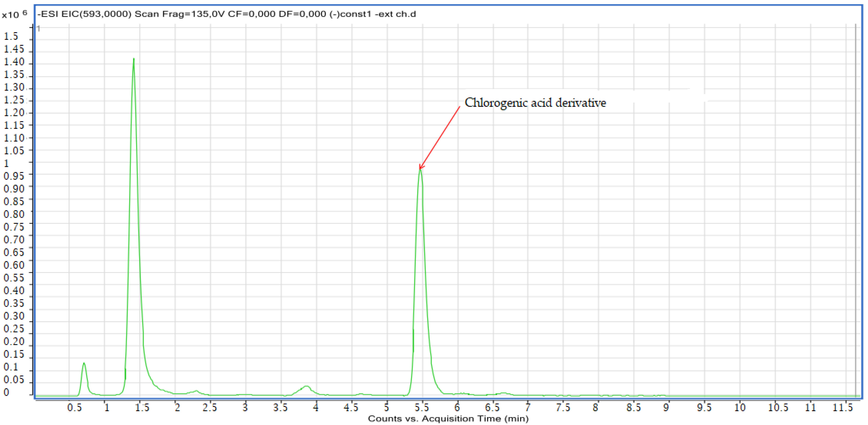The height and width of the screenshot is (425, 868).
Task: Click the 'x10 6' intensity scale label
Action: point(14,14)
